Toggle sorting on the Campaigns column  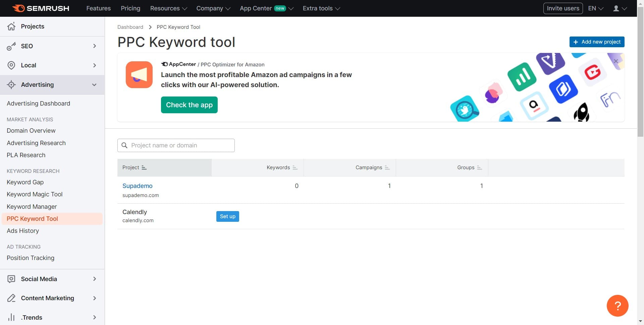pyautogui.click(x=386, y=168)
